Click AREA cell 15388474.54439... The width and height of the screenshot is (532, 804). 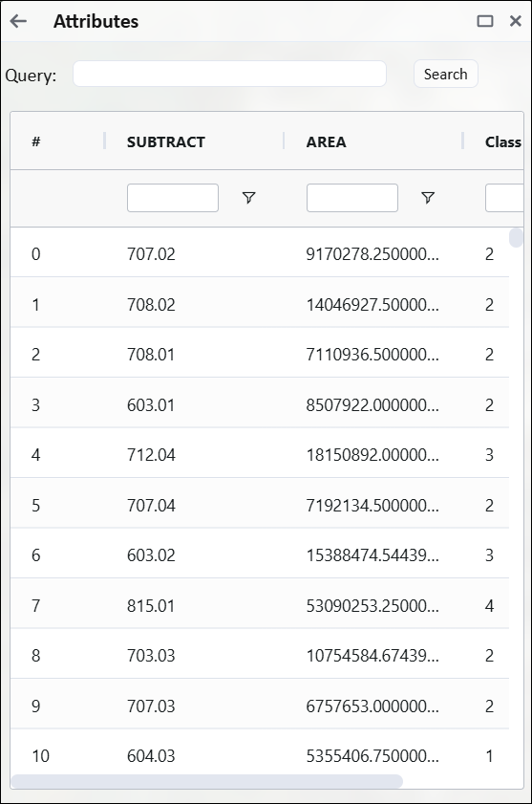(x=372, y=555)
